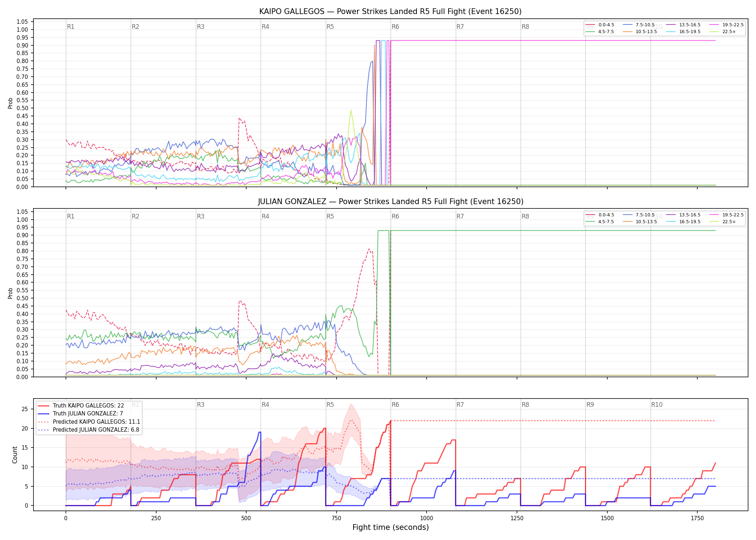Click the R3 round label in Gonzalez chart
This screenshot has width=756, height=540.
coord(201,216)
